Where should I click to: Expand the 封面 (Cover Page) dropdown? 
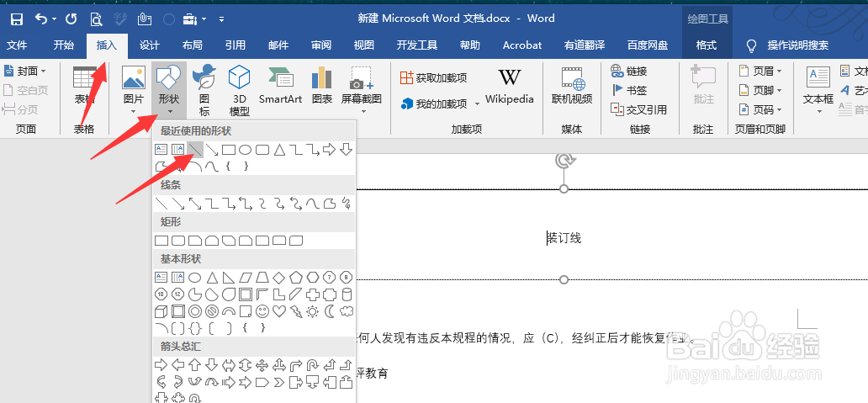tap(44, 71)
